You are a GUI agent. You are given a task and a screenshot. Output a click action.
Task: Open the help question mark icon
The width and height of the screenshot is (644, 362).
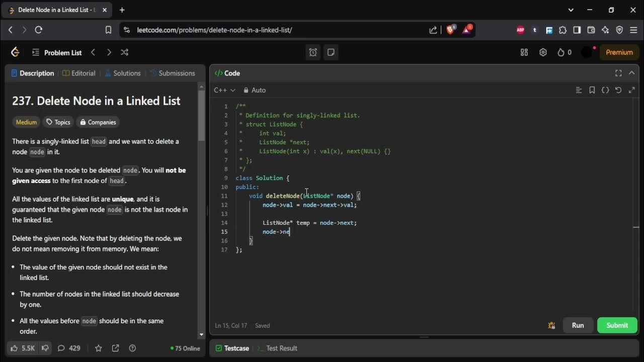coord(132,348)
